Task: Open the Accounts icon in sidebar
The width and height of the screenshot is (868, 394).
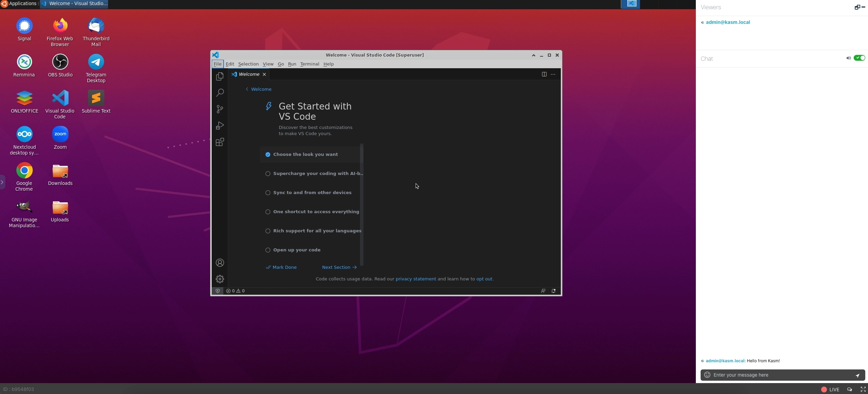Action: [x=219, y=263]
